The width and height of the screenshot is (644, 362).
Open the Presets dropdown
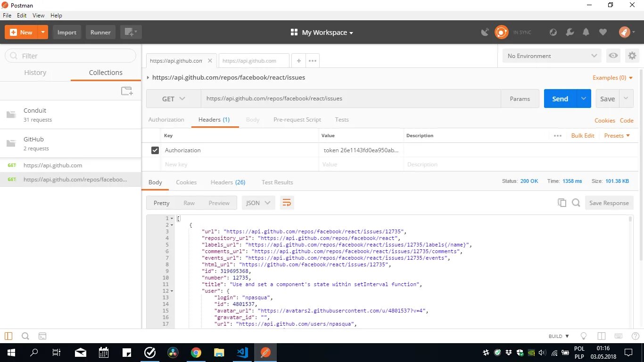617,135
